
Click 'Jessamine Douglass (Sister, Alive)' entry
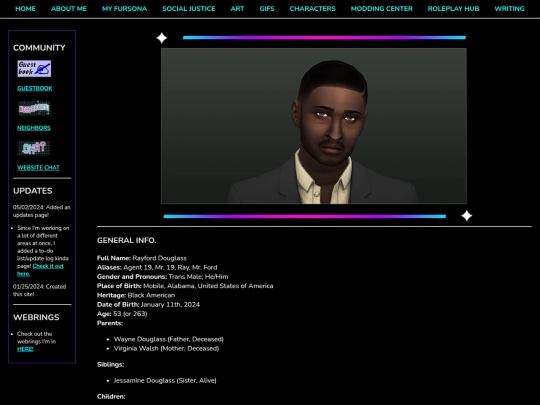tap(165, 381)
